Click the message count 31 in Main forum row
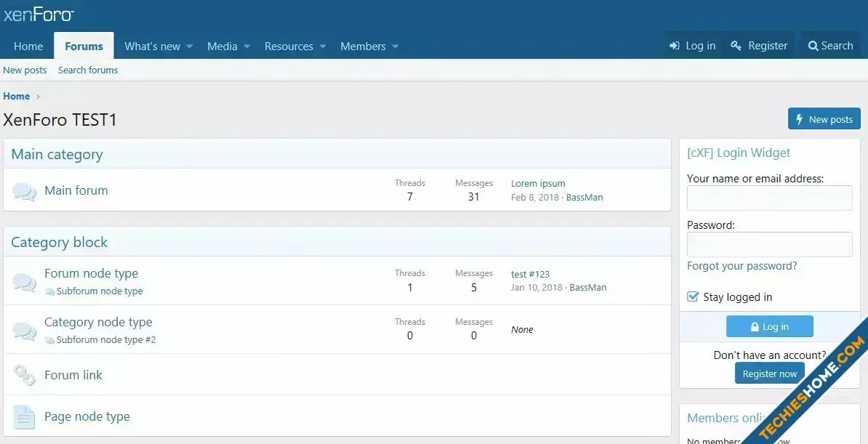Image resolution: width=868 pixels, height=444 pixels. click(474, 197)
